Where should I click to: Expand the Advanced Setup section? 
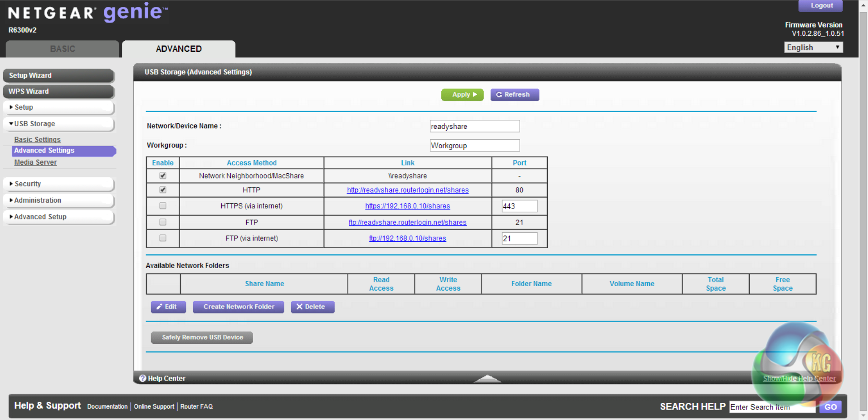click(58, 217)
